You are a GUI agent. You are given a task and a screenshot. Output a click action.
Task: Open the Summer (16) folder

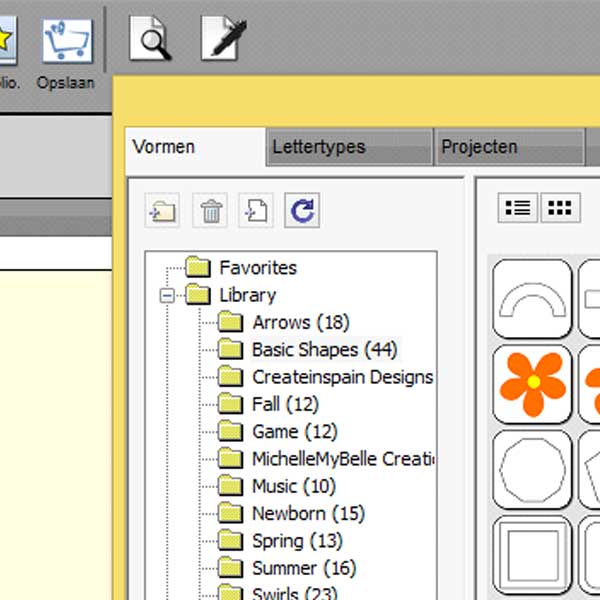(287, 568)
